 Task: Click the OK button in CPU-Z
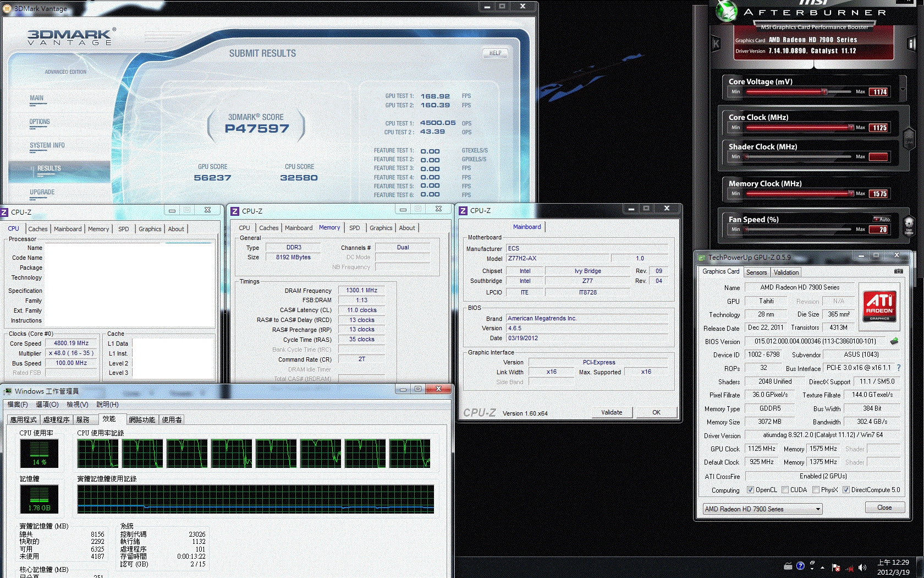tap(656, 412)
